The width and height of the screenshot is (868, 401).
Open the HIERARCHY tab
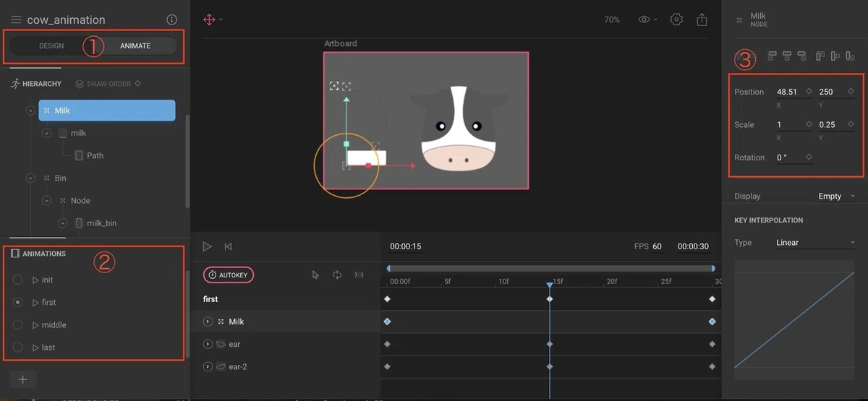pyautogui.click(x=36, y=84)
